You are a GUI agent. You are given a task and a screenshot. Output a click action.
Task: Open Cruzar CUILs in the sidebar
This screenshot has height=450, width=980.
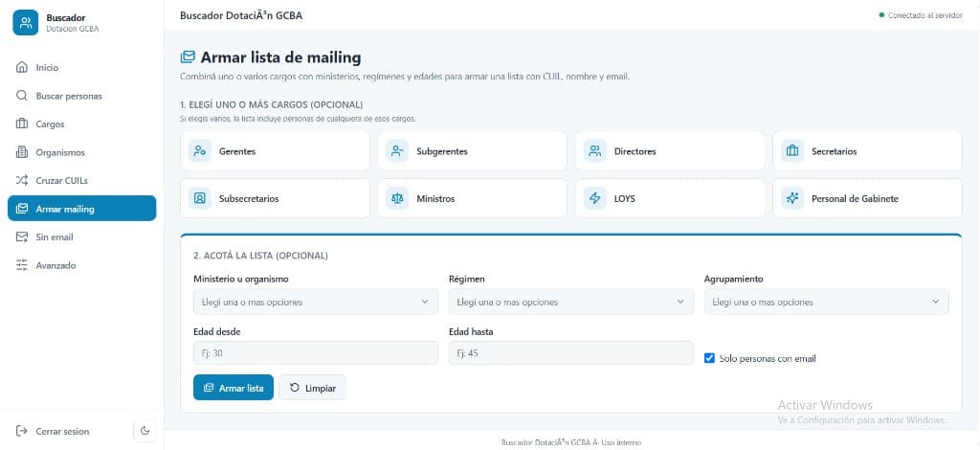(x=82, y=181)
